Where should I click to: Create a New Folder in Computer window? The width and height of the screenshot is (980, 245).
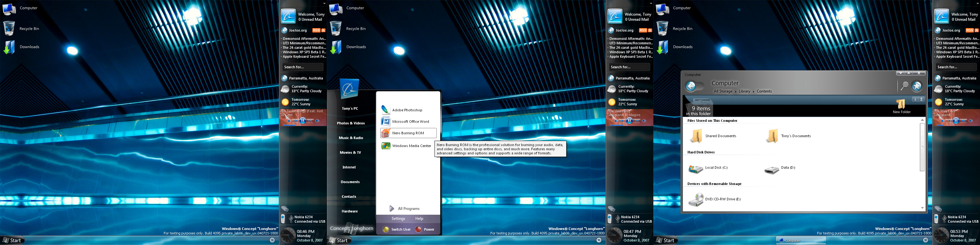(902, 106)
